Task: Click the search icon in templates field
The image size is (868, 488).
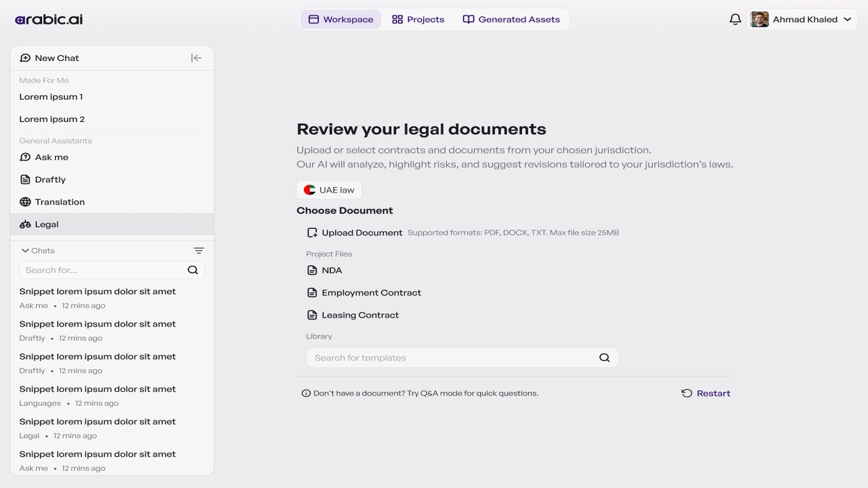Action: tap(604, 358)
